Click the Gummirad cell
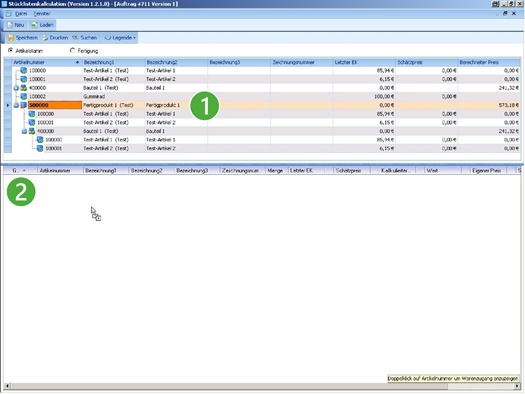This screenshot has width=525, height=394. click(x=113, y=96)
